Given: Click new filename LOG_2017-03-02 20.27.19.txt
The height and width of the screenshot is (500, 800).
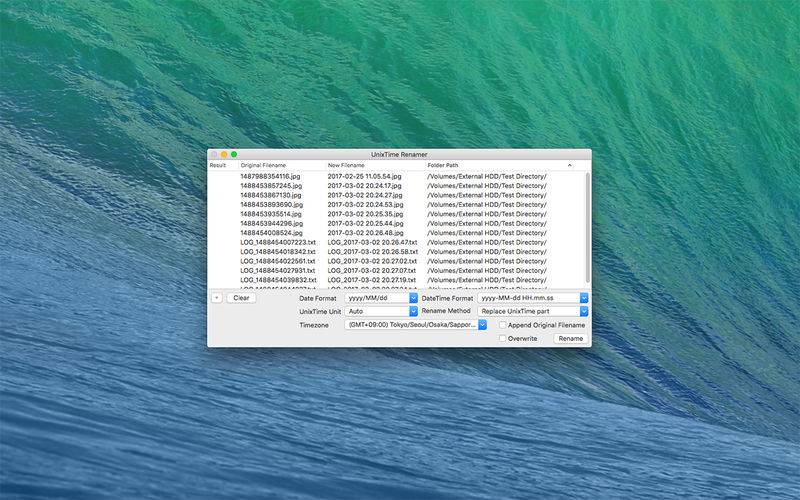Looking at the screenshot, I should 371,280.
